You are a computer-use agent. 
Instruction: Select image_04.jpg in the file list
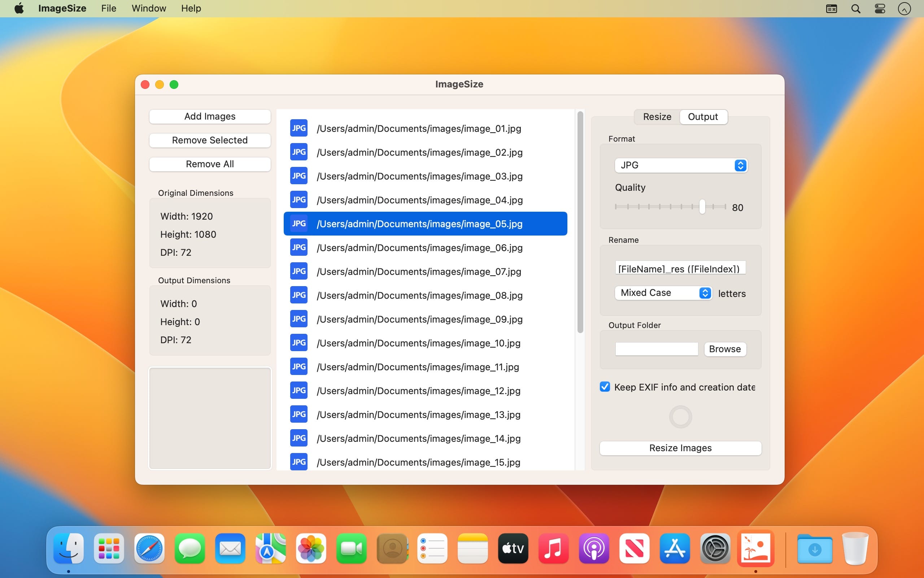tap(425, 200)
